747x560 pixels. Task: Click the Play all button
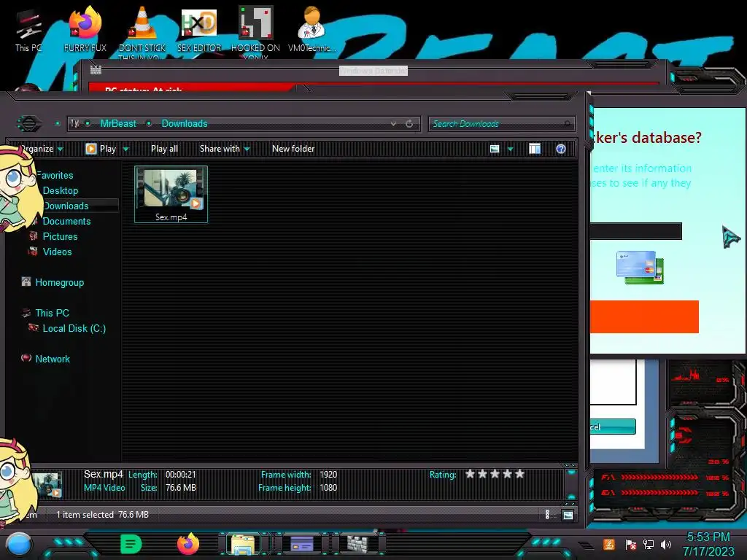coord(164,149)
